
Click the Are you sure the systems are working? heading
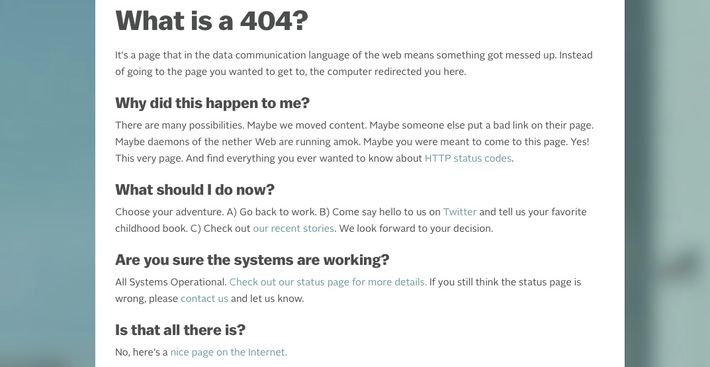[252, 260]
